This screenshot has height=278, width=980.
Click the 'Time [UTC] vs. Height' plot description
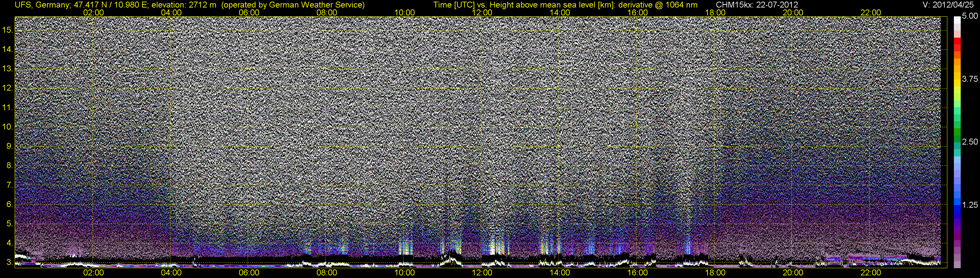[565, 5]
